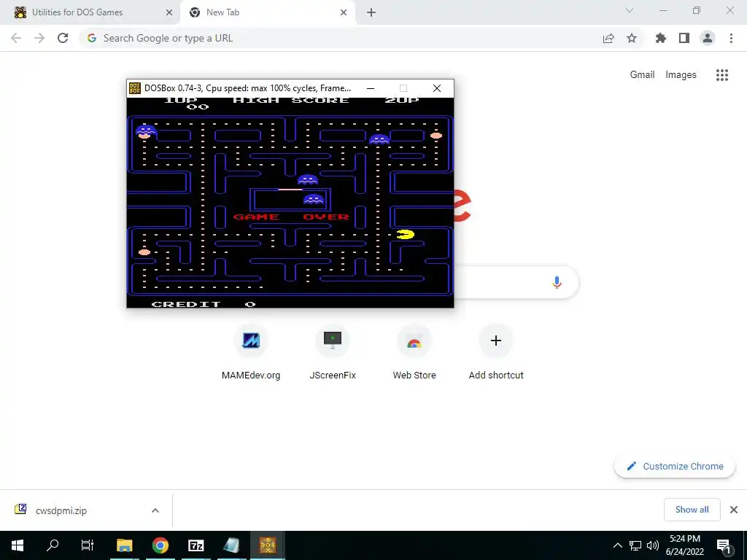747x560 pixels.
Task: Close the DOSBox window
Action: (x=437, y=88)
